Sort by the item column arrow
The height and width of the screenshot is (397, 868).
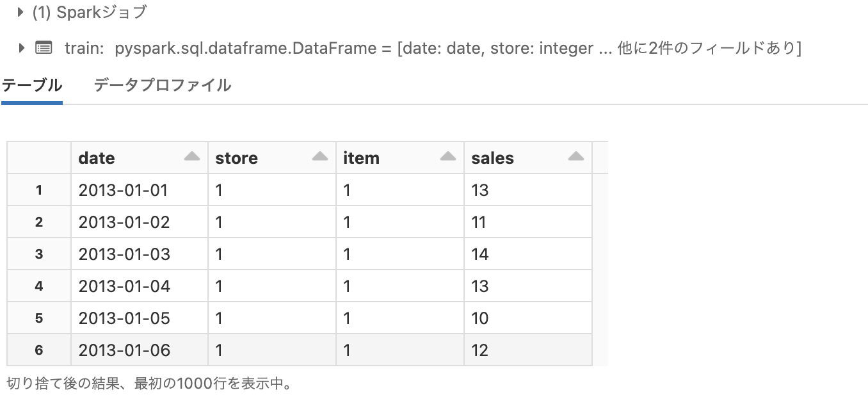pyautogui.click(x=448, y=157)
